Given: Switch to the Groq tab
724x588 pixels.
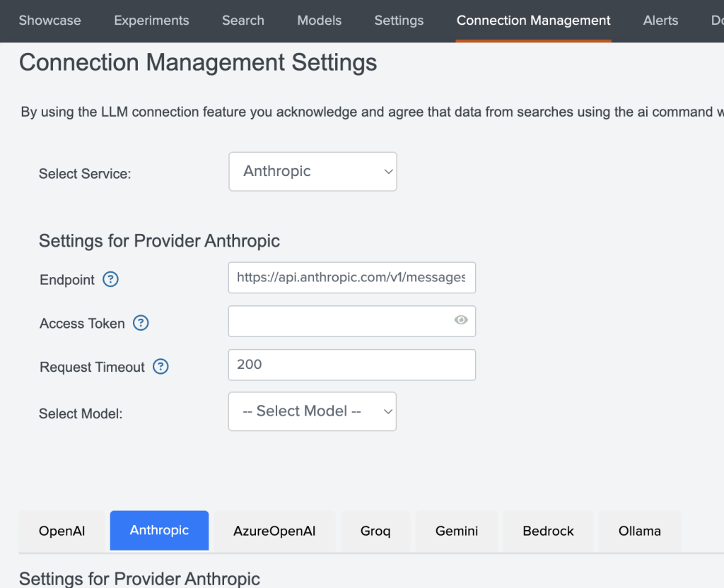Looking at the screenshot, I should (375, 531).
